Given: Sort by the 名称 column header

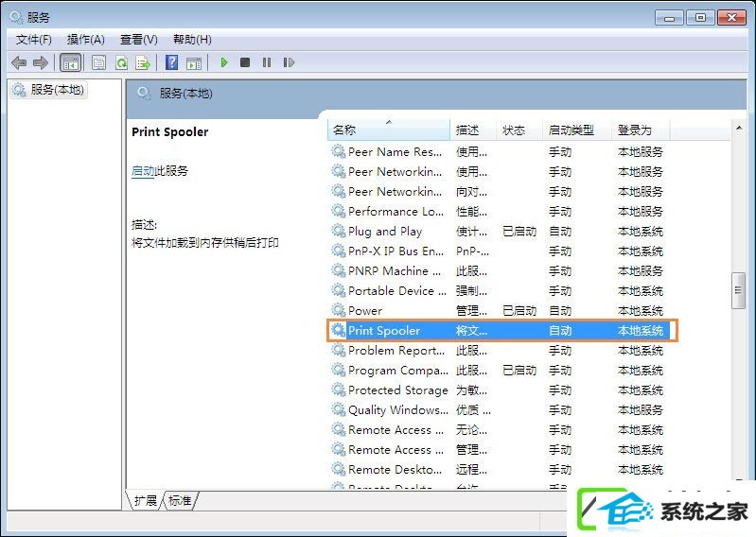Looking at the screenshot, I should pos(389,130).
